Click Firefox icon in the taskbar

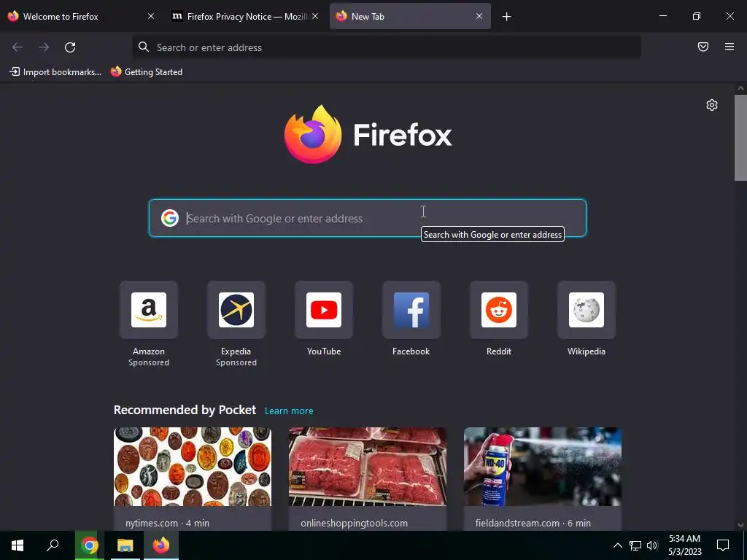pyautogui.click(x=161, y=545)
